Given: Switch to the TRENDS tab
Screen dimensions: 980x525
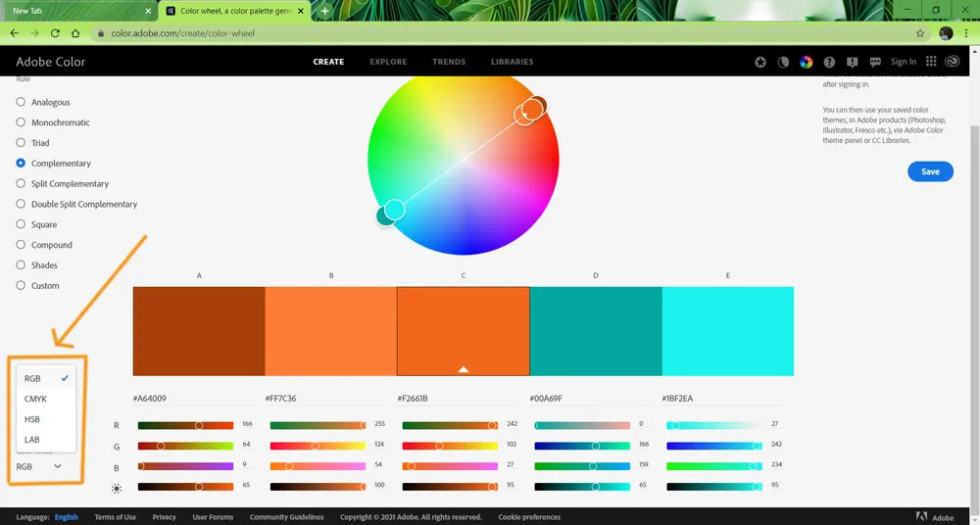Looking at the screenshot, I should pos(449,62).
